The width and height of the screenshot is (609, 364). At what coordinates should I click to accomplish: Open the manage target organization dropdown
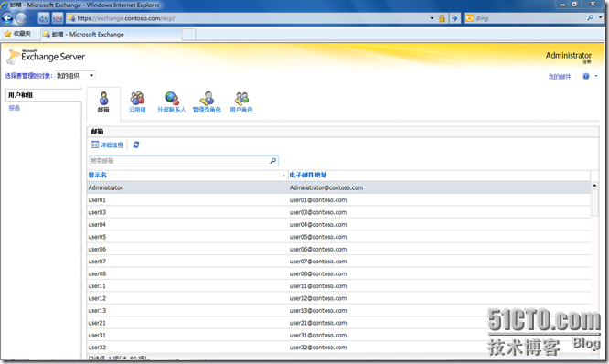[75, 75]
